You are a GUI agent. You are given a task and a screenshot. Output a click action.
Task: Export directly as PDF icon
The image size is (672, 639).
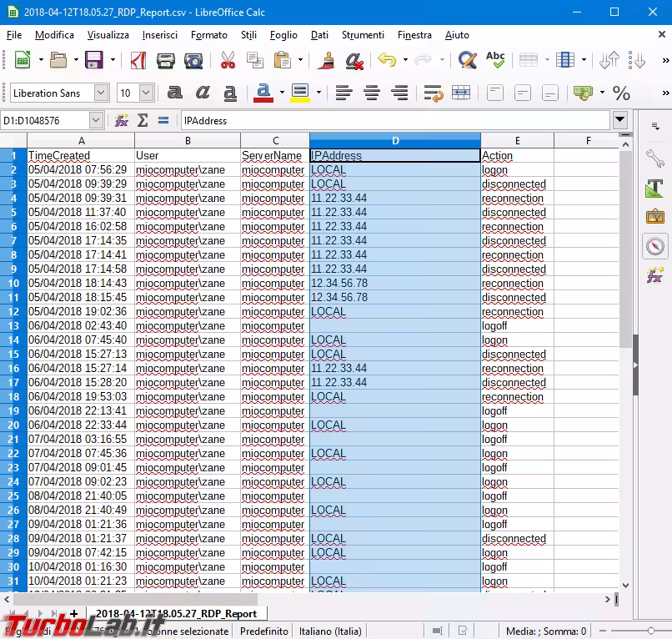[x=138, y=60]
